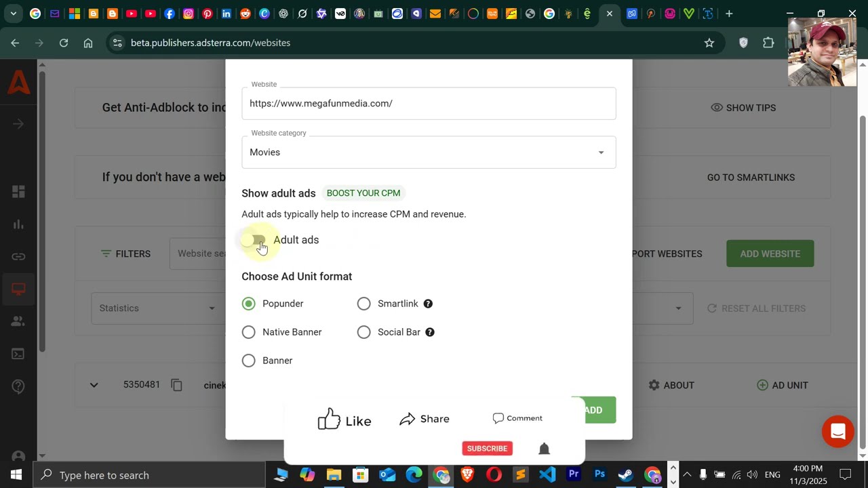Expand the website row 5350481 chevron
This screenshot has width=868, height=488.
(94, 385)
